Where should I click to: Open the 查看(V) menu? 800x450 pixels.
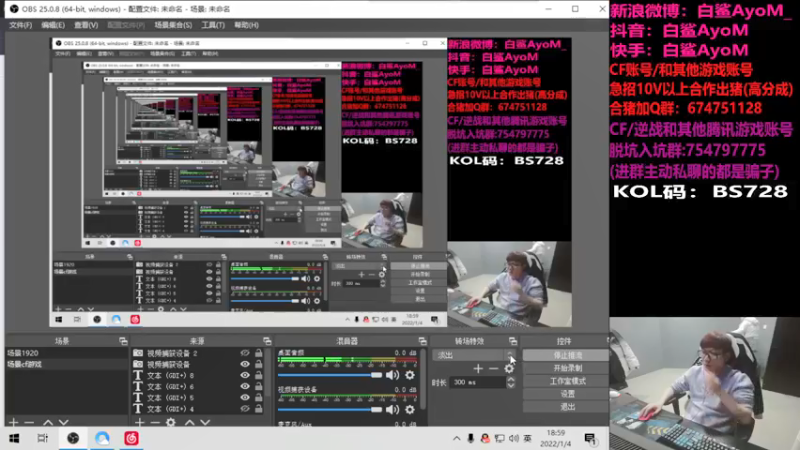[x=86, y=25]
